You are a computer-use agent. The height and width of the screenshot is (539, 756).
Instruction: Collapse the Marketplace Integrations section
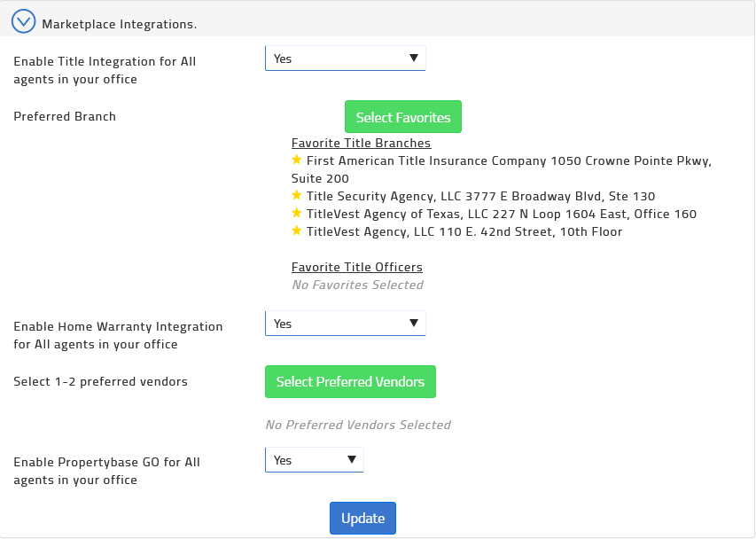(x=24, y=20)
